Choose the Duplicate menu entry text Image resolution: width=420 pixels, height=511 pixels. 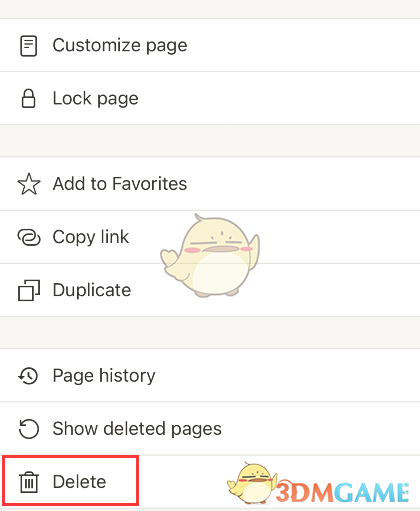coord(92,290)
